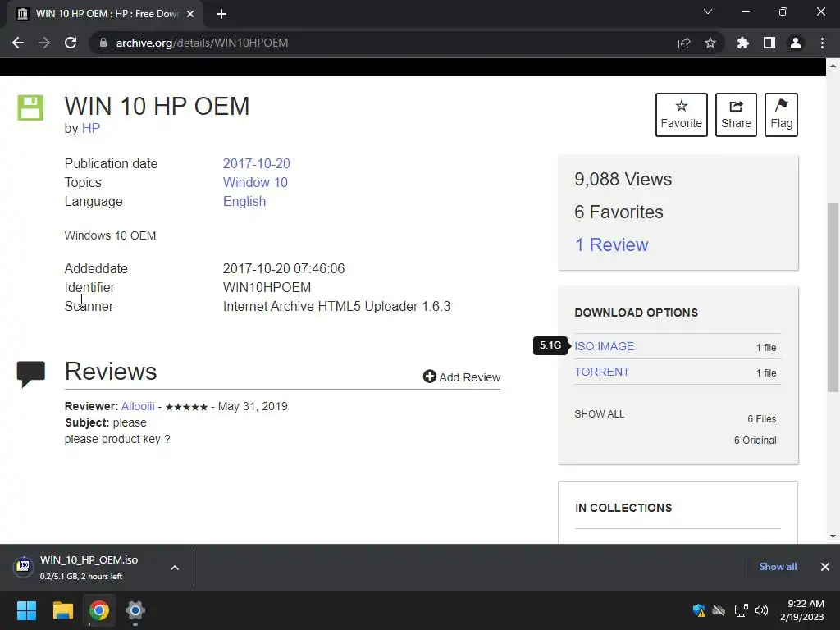840x630 pixels.
Task: Click the green floppy disk software icon
Action: tap(30, 107)
